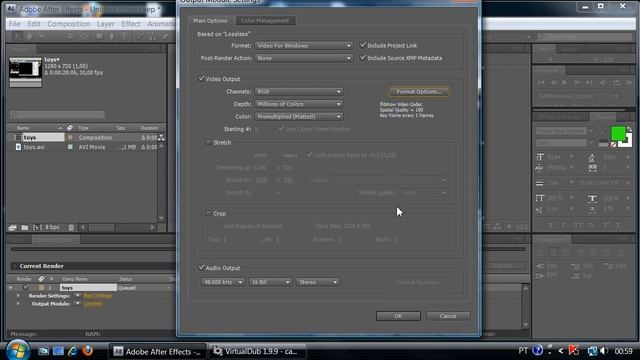Viewport: 640px width, 360px height.
Task: Open the Post-Render Action dropdown
Action: [x=303, y=58]
